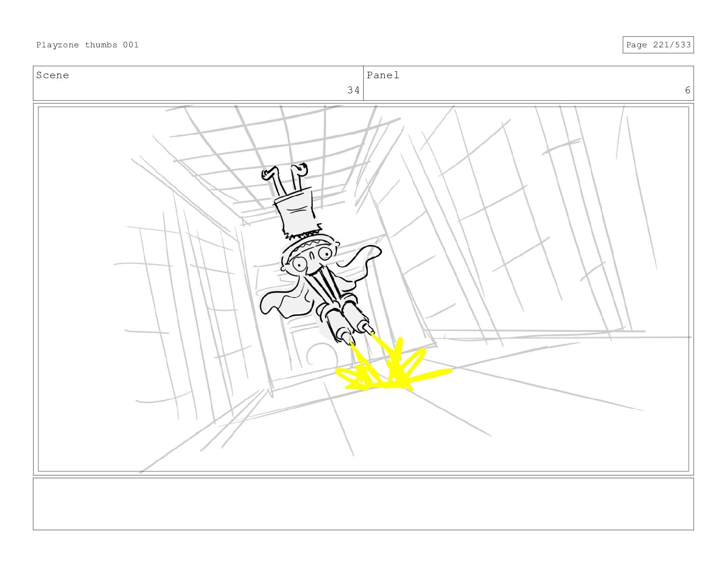Screen dimensions: 728x563
Task: Click the 'Page 221/533' page indicator
Action: coord(658,45)
